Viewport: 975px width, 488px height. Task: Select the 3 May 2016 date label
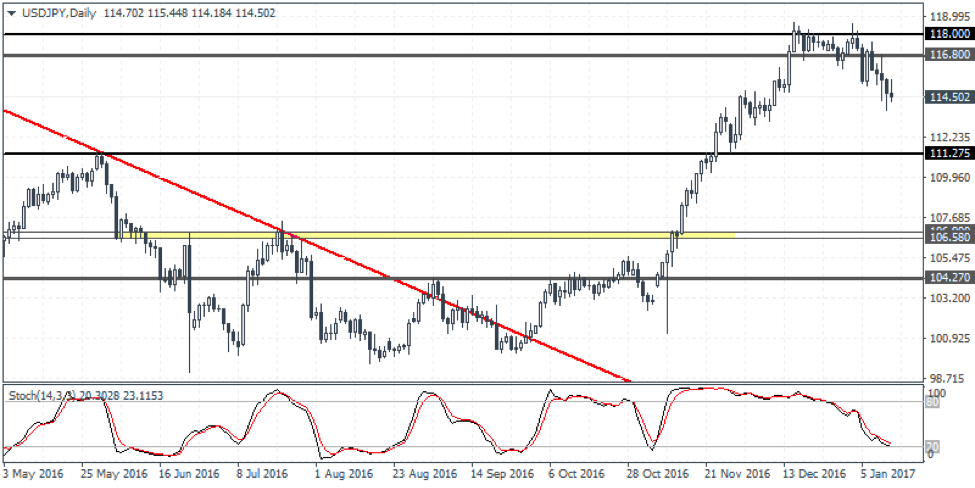point(34,474)
